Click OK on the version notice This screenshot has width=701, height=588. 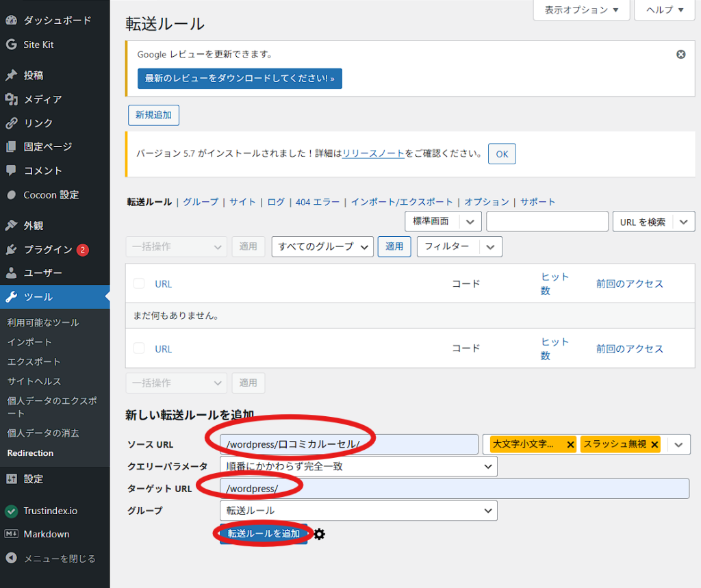coord(502,154)
